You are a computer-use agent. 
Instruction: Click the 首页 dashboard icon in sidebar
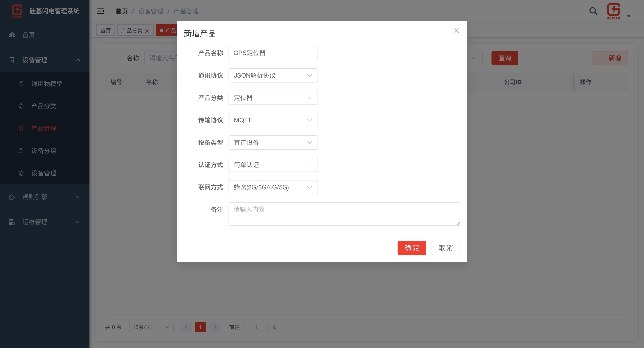[12, 35]
